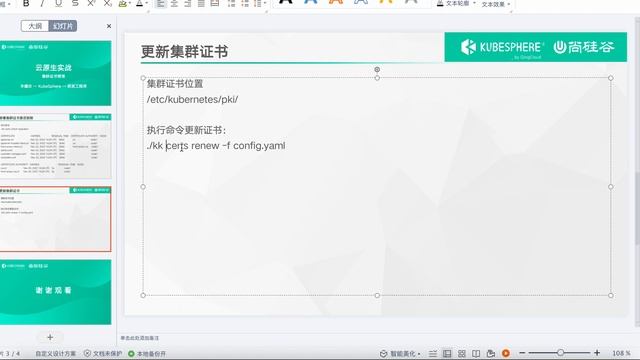The image size is (640, 360).
Task: Select the 谢谢观看 slide thumbnail
Action: [x=55, y=292]
